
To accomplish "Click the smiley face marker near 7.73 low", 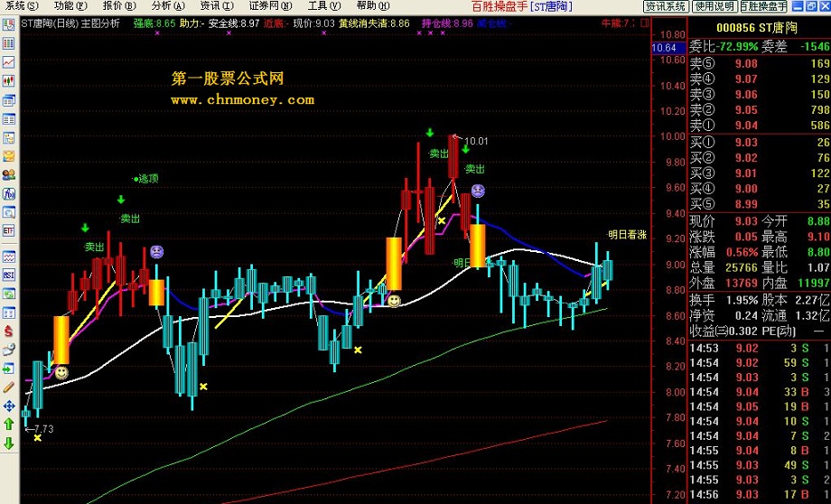I will [x=61, y=372].
